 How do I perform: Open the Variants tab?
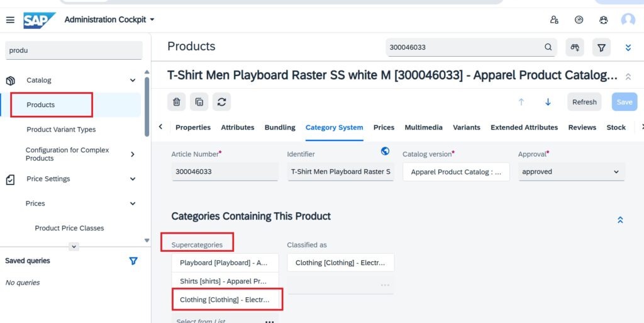(467, 127)
